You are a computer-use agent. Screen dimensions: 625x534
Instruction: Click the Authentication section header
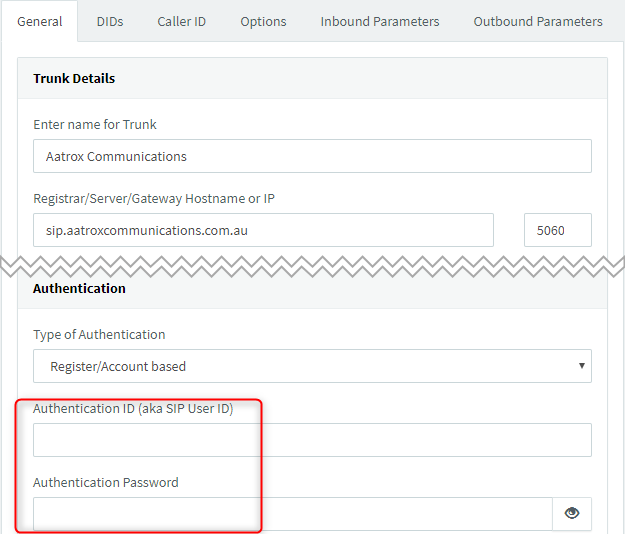[80, 289]
